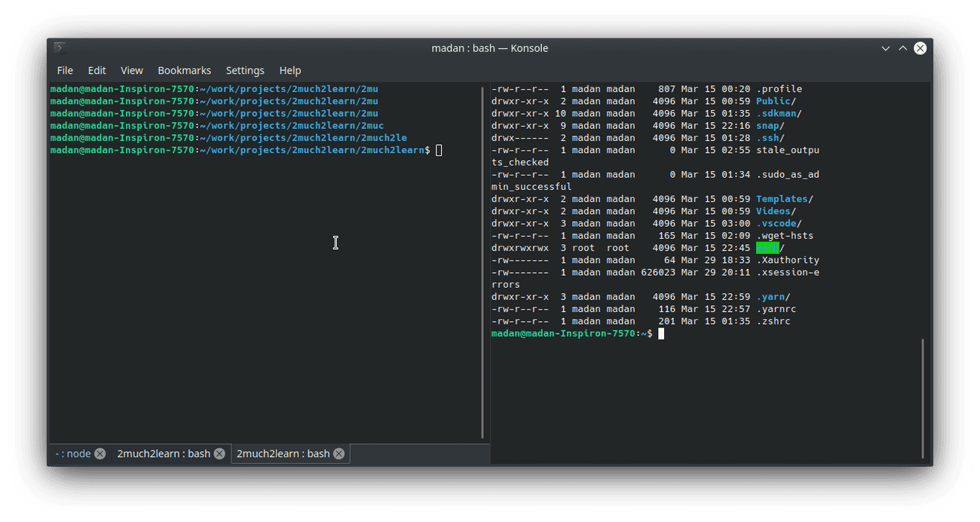Open the Settings menu

coord(245,70)
